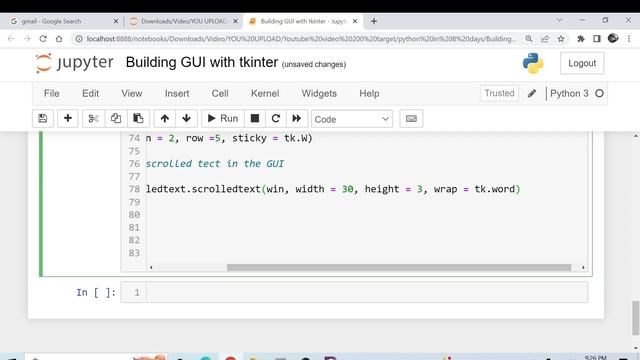Open the Widgets menu
Screen dimensions: 640x360
pyautogui.click(x=319, y=93)
